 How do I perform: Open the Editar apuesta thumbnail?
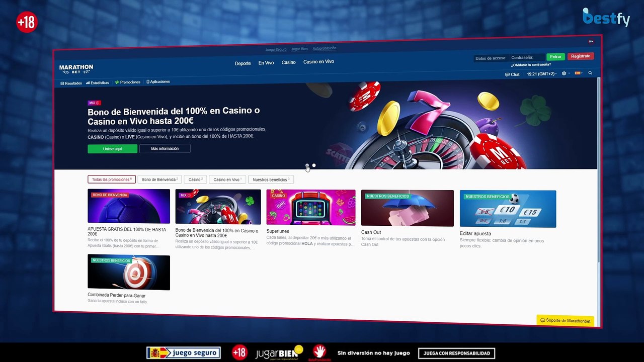[x=508, y=209]
